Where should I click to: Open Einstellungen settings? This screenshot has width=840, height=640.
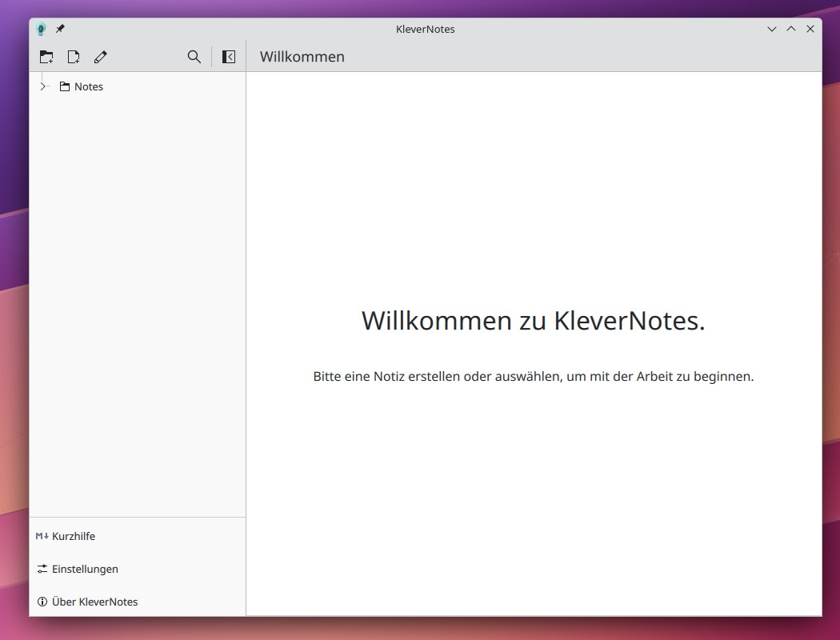[x=85, y=569]
